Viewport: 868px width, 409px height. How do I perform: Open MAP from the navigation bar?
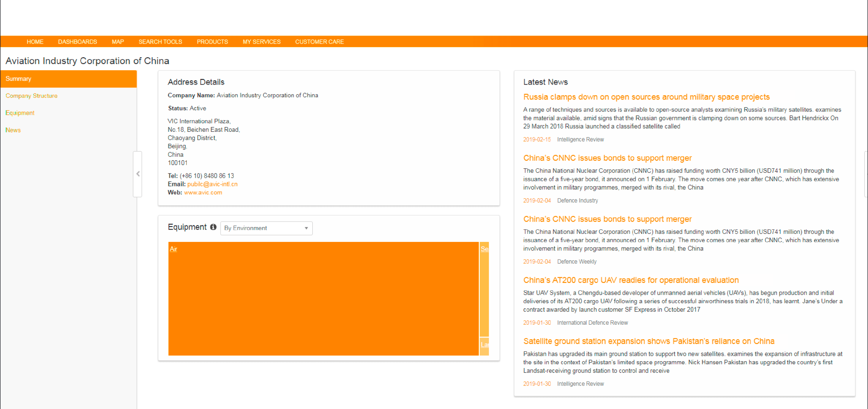(x=118, y=42)
